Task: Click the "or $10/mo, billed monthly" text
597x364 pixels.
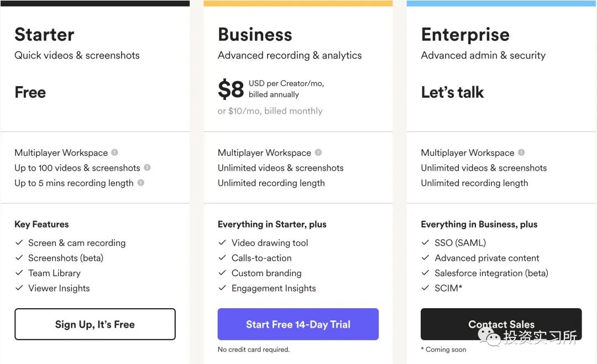Action: click(270, 111)
